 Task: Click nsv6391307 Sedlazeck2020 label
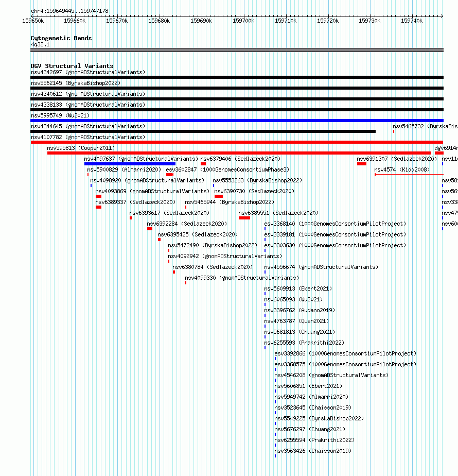tap(397, 159)
